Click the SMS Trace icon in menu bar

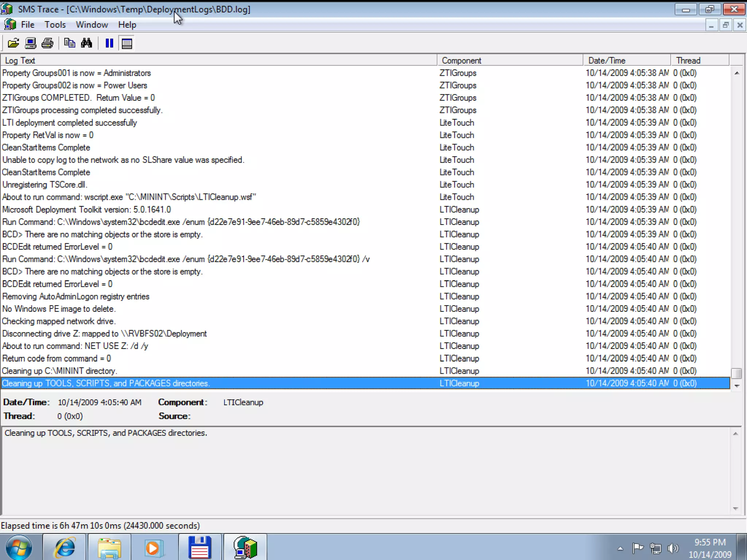[x=10, y=24]
